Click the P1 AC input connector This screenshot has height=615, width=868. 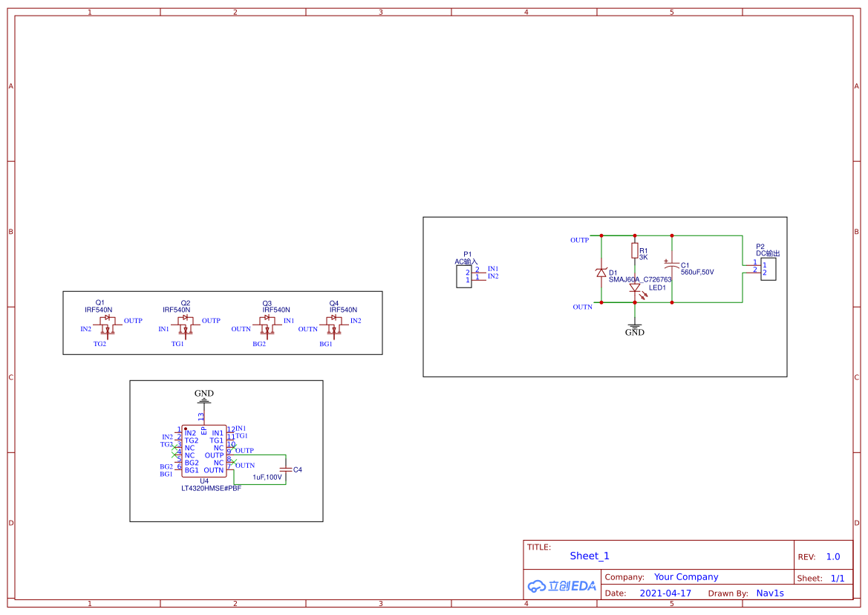(468, 276)
